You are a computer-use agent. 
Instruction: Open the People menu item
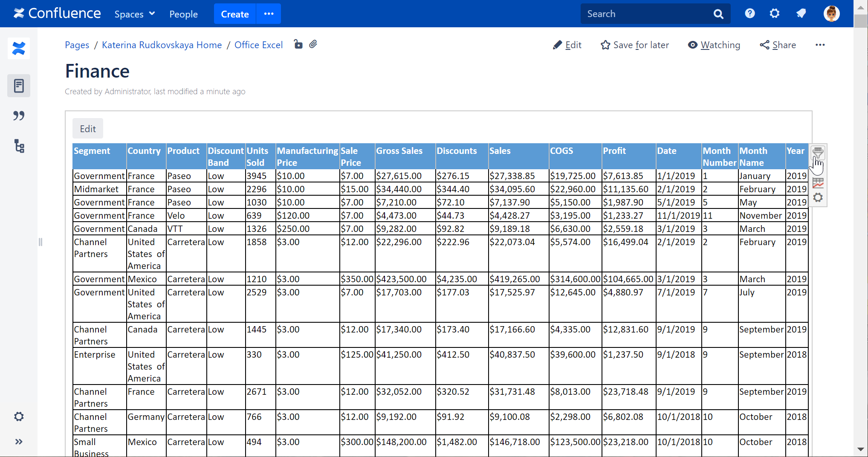[x=183, y=14]
